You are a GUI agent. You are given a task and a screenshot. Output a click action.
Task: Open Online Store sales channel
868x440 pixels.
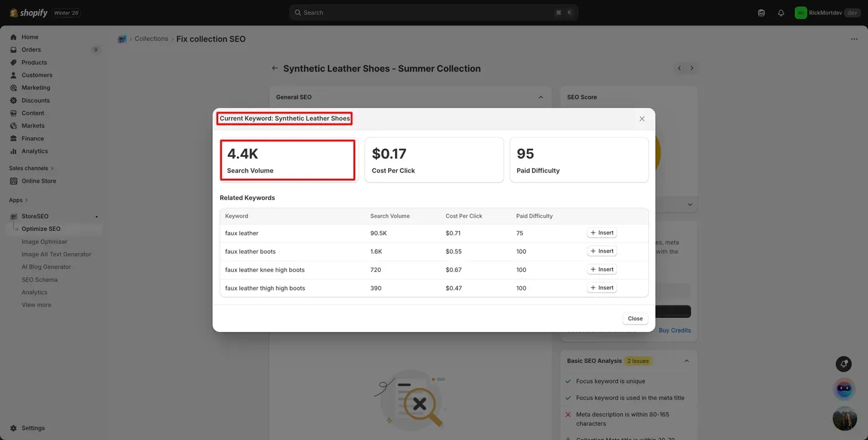(x=38, y=181)
